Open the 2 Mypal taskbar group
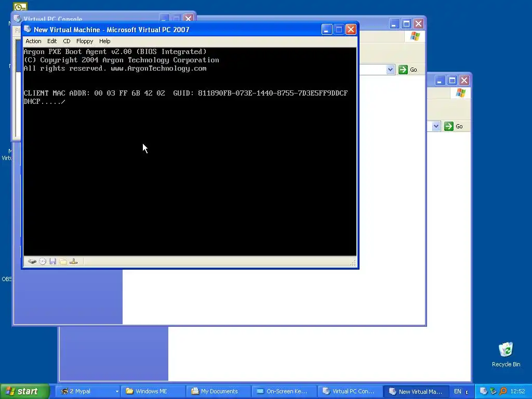Viewport: 532px width, 399px height. point(88,391)
